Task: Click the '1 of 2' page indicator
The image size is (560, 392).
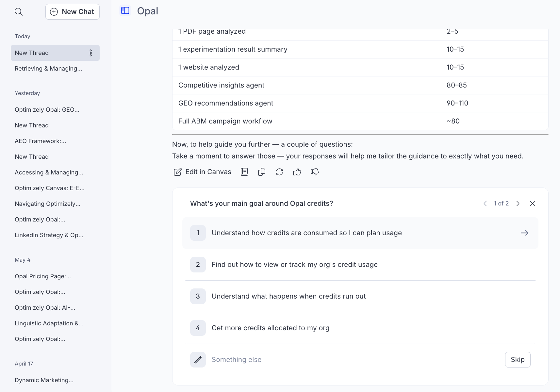Action: [501, 204]
